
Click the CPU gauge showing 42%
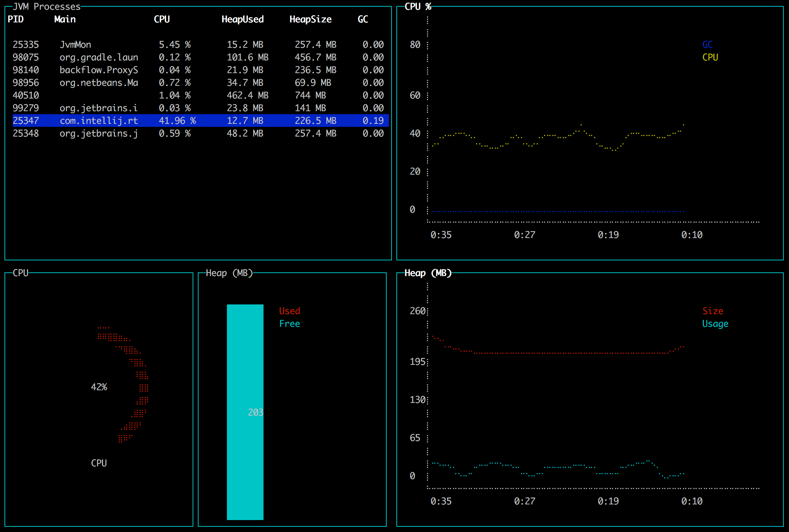[x=99, y=387]
